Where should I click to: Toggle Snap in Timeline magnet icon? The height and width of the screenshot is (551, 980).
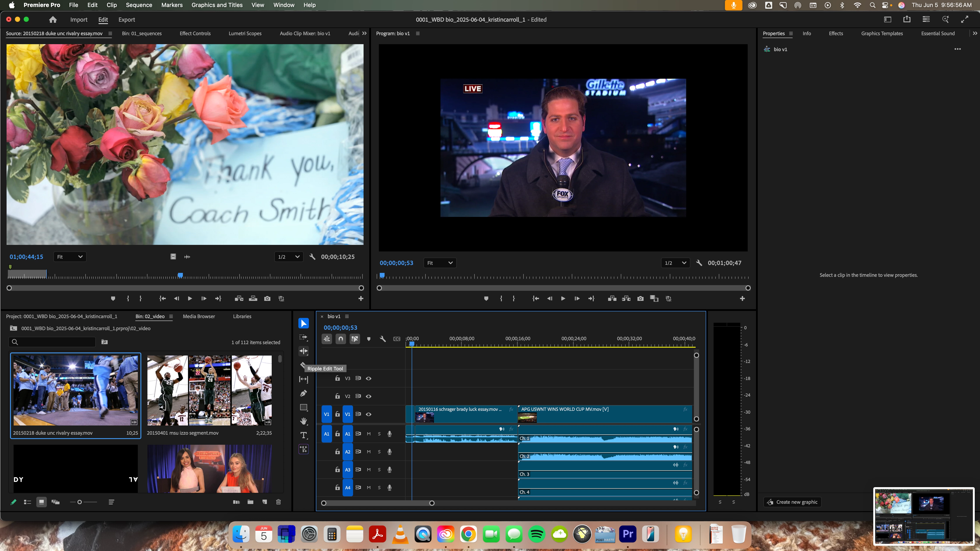pyautogui.click(x=341, y=339)
